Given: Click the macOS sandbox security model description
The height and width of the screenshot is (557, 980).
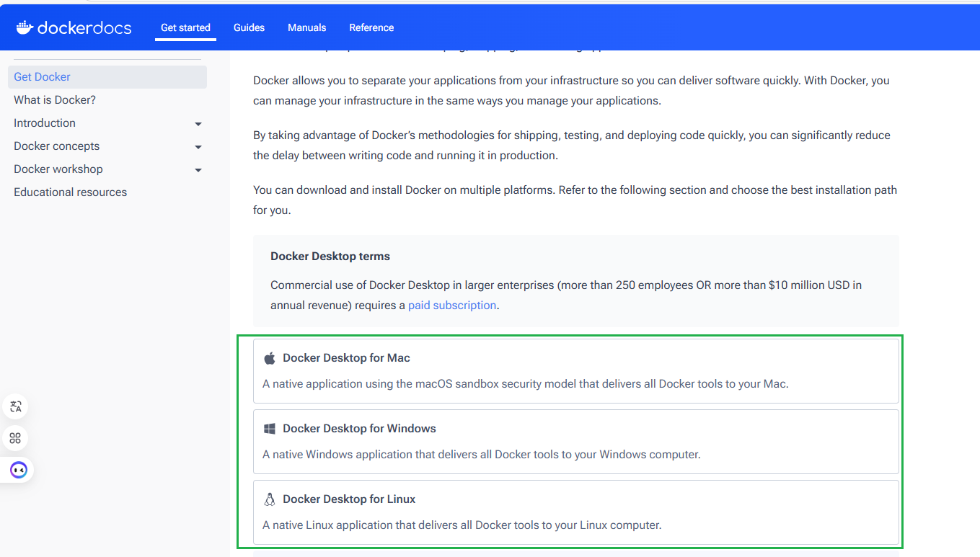Looking at the screenshot, I should pos(526,384).
